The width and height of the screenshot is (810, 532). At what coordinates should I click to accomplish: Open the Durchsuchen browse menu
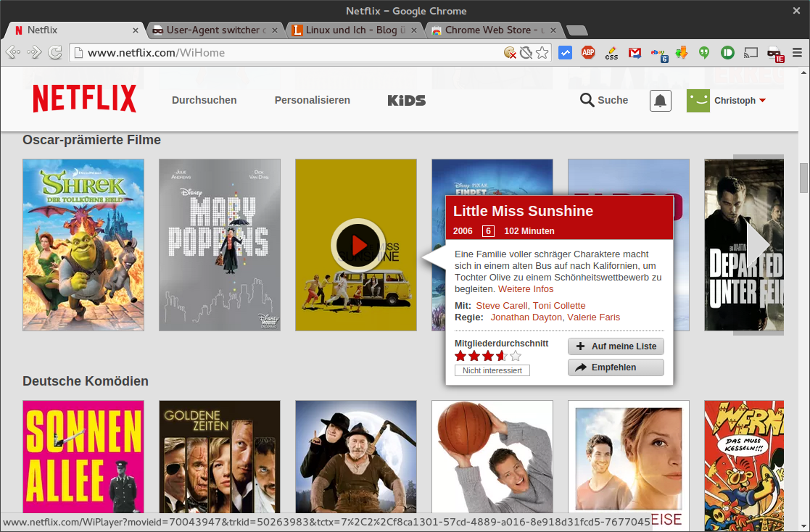[204, 100]
